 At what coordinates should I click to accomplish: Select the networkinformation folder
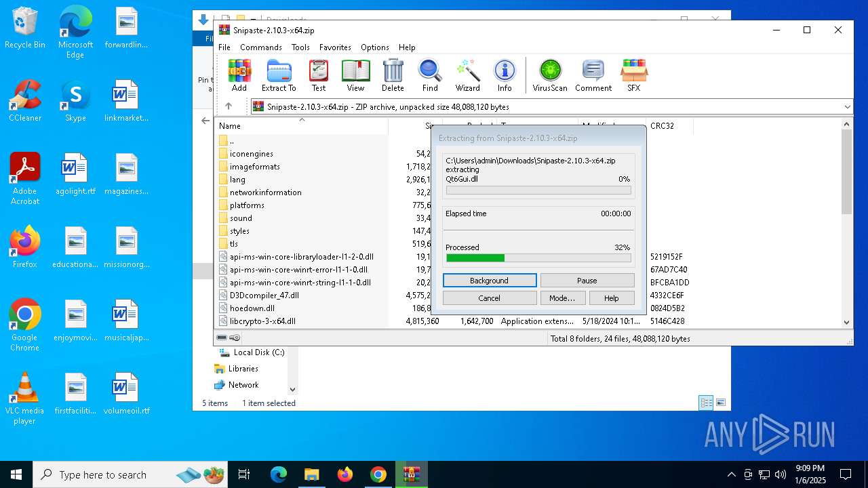266,192
